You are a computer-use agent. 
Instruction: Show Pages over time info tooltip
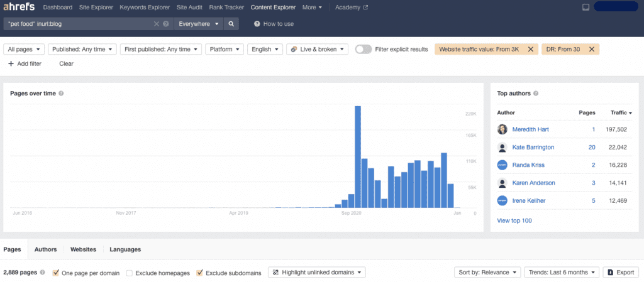61,94
